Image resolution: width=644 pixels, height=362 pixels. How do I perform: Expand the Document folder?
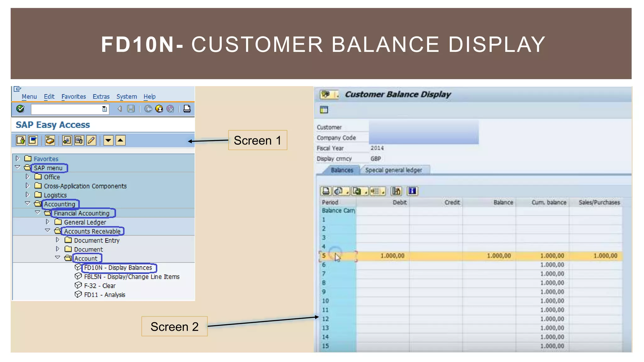[58, 249]
